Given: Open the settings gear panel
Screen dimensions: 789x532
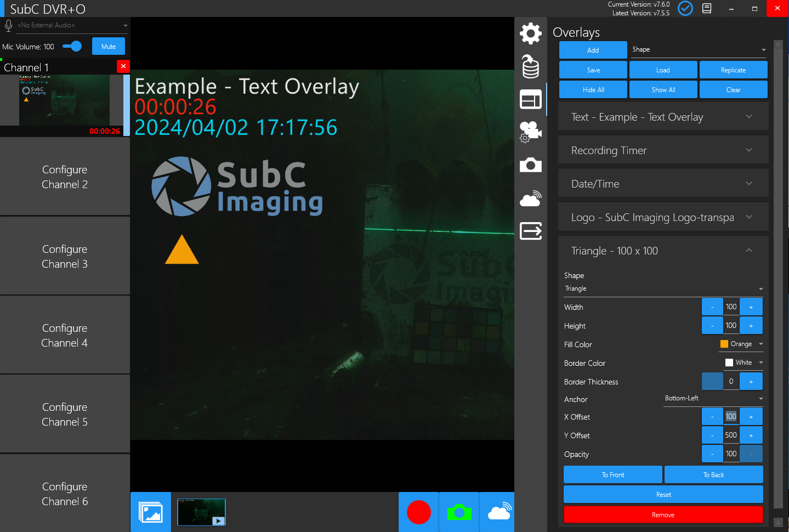Looking at the screenshot, I should pos(530,33).
